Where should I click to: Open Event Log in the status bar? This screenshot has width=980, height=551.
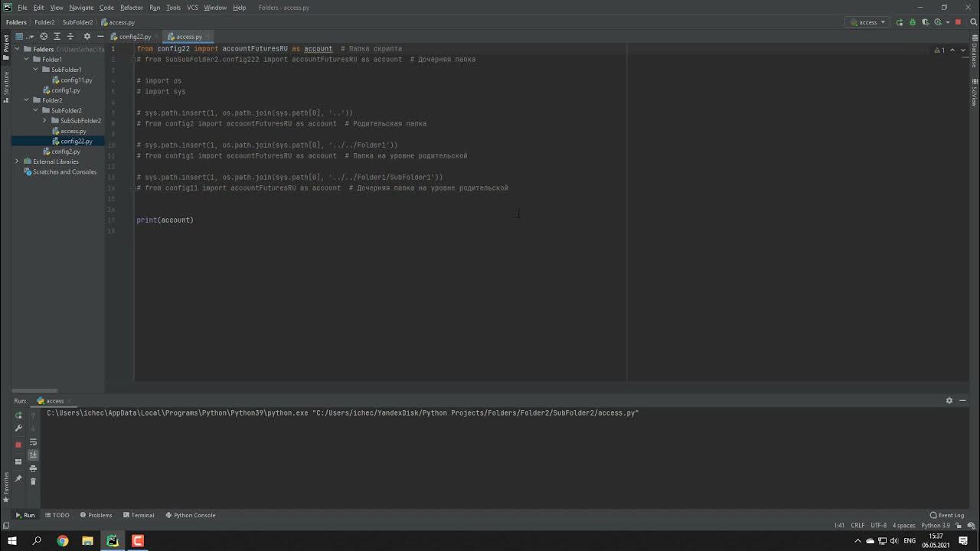[947, 515]
